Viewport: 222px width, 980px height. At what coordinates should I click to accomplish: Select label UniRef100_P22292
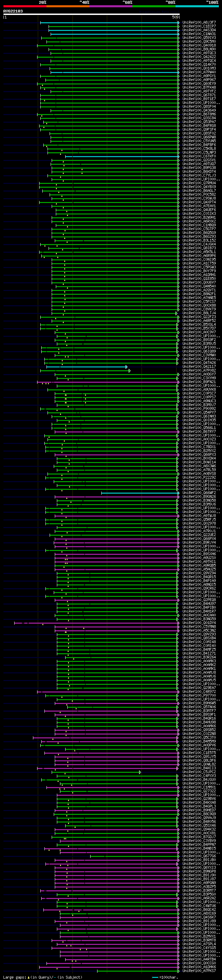pyautogui.click(x=199, y=477)
